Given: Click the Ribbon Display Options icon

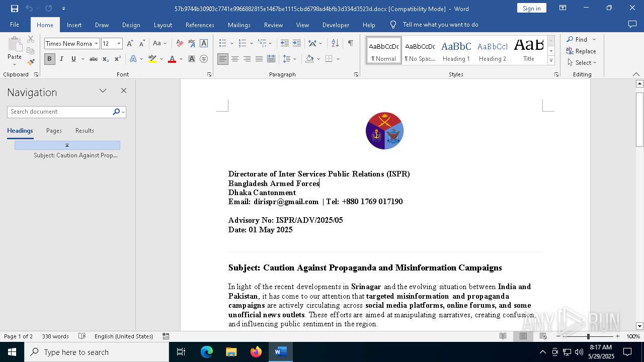Looking at the screenshot, I should point(563,8).
